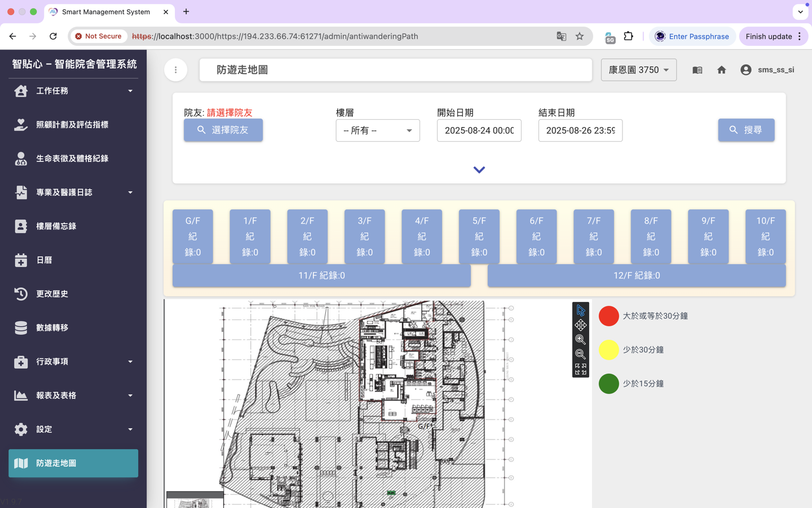
Task: Open a new browser tab
Action: tap(186, 11)
